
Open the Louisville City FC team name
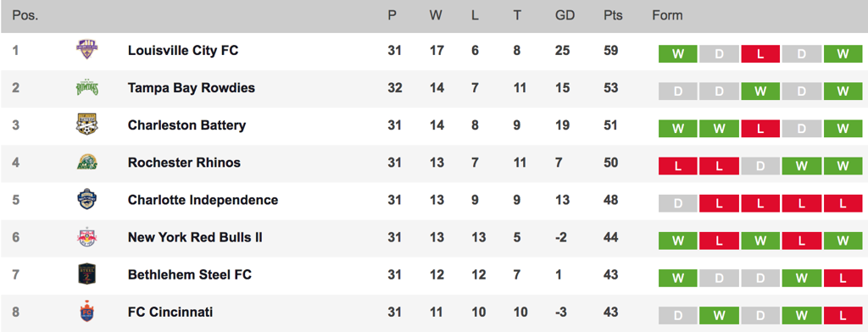[x=183, y=50]
